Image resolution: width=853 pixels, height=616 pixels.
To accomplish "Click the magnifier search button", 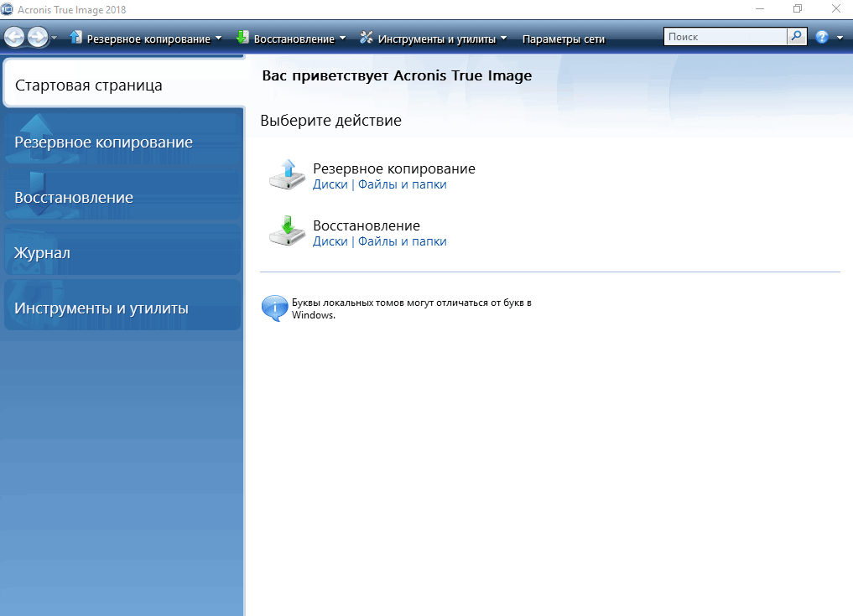I will [797, 36].
